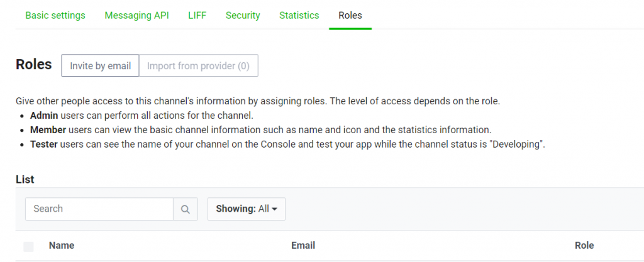Open the Messaging API tab
The image size is (644, 262).
pos(136,15)
